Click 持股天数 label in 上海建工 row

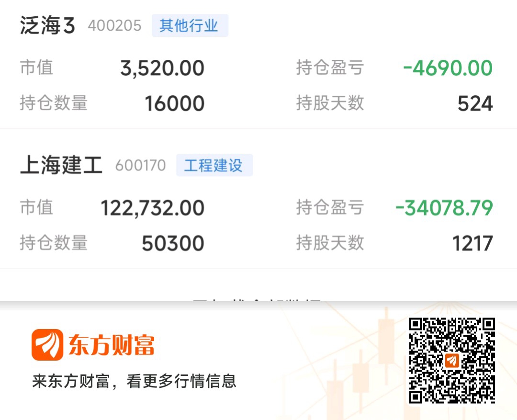pyautogui.click(x=330, y=242)
